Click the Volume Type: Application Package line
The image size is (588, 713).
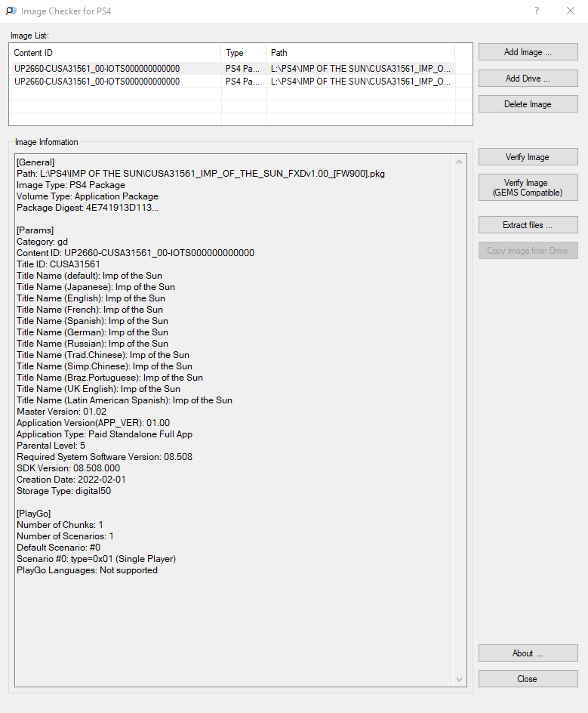[88, 196]
